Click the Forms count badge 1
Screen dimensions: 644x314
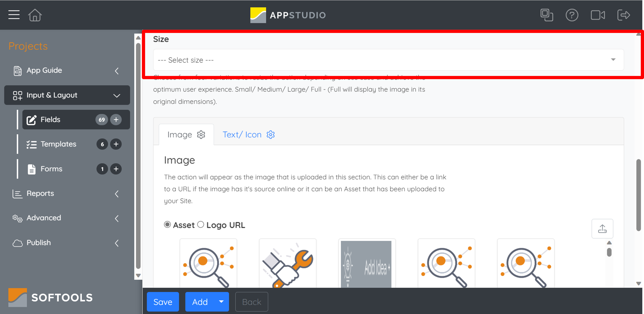102,169
